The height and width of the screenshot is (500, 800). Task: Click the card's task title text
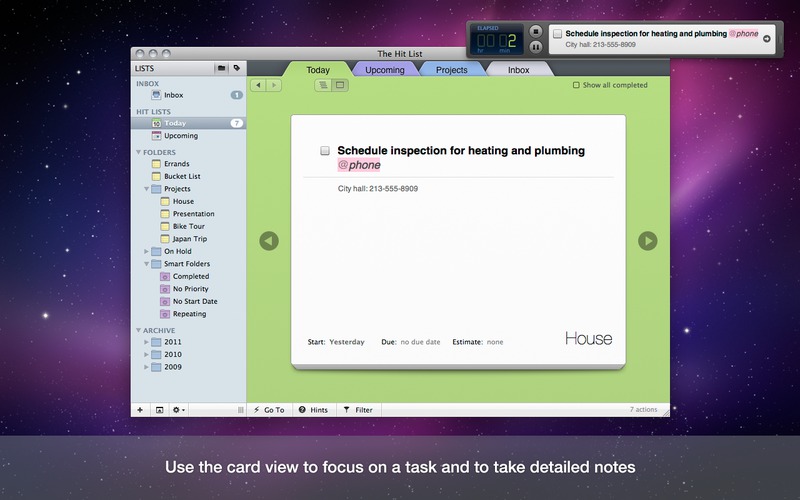(461, 151)
